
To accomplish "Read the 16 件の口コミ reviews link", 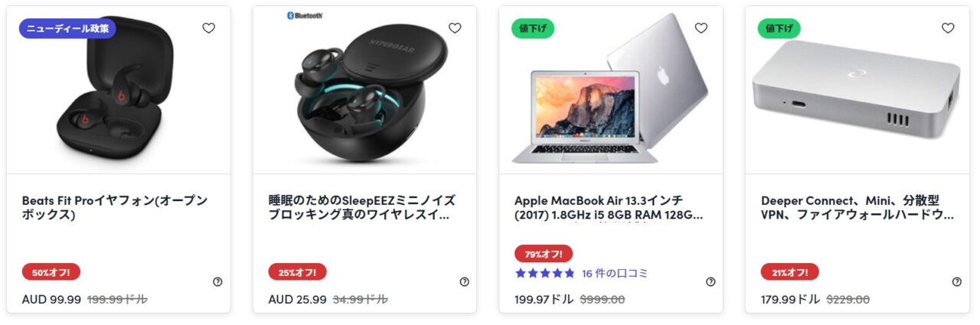I will tap(615, 273).
